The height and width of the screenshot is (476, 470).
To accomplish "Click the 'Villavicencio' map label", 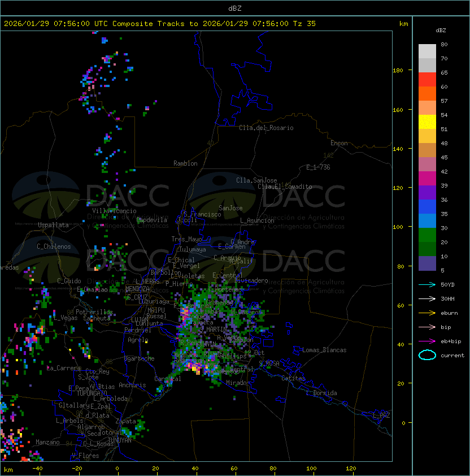I will [114, 211].
